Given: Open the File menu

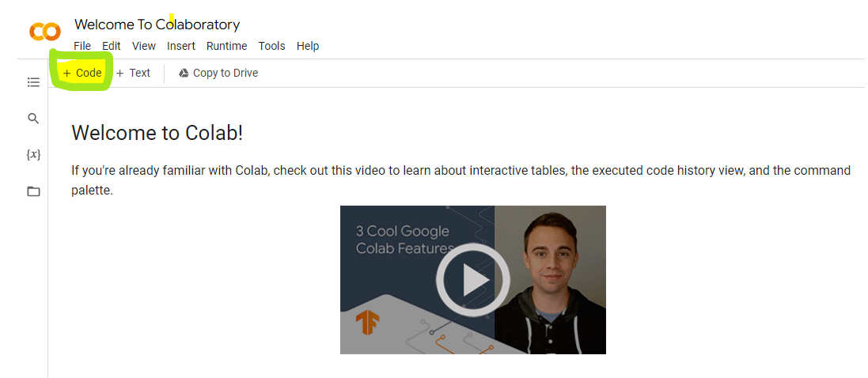Looking at the screenshot, I should 82,46.
